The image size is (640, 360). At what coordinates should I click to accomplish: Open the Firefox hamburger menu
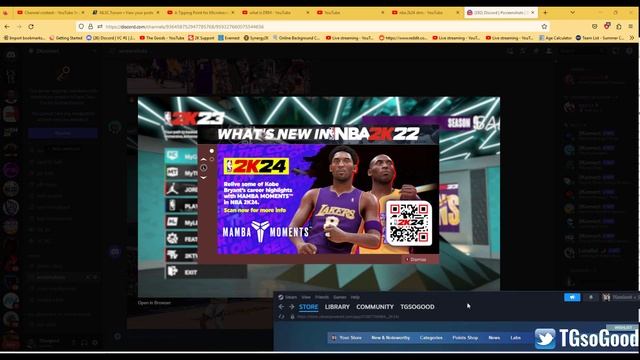point(631,27)
